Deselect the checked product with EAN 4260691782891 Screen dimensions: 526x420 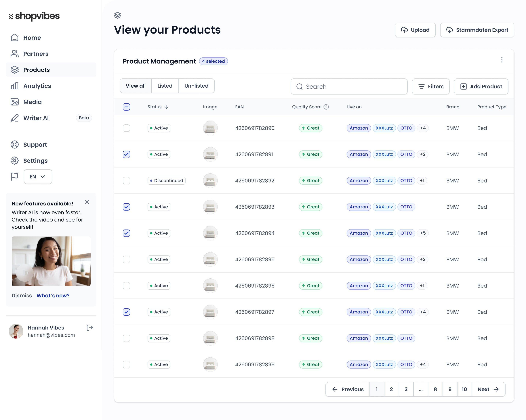(126, 154)
